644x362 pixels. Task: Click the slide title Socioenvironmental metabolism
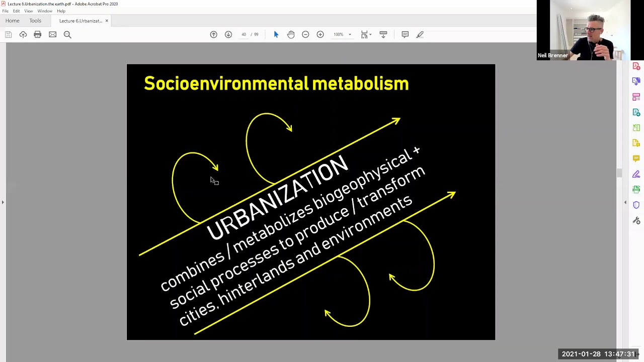[276, 83]
